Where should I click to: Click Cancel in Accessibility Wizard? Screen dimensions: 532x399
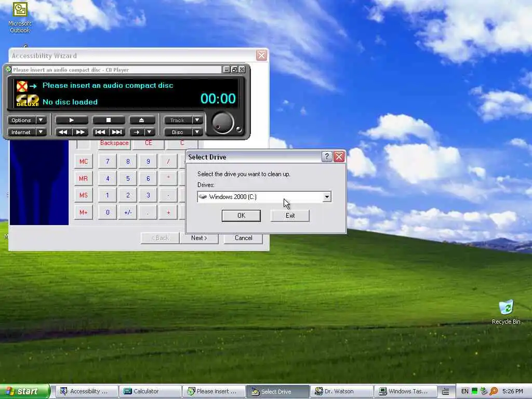(x=243, y=238)
